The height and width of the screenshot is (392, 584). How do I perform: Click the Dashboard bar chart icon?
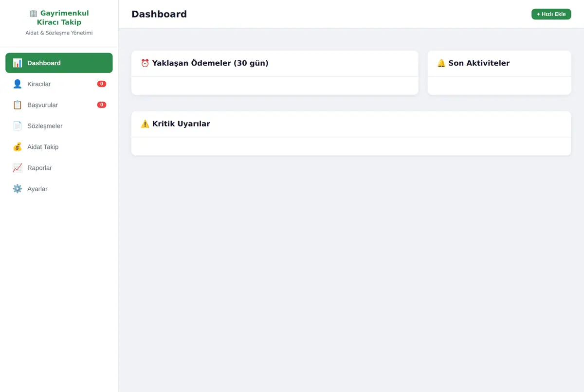tap(18, 63)
